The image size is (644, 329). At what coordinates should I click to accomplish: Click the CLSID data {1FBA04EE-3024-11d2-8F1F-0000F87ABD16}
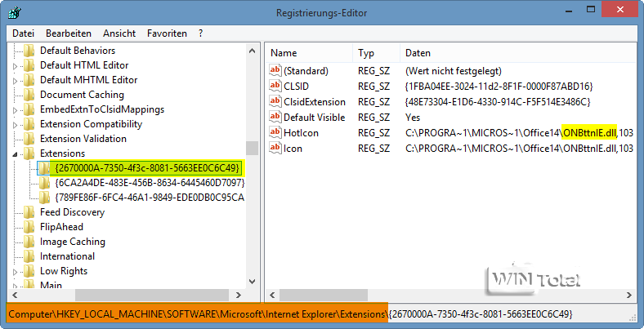[499, 87]
